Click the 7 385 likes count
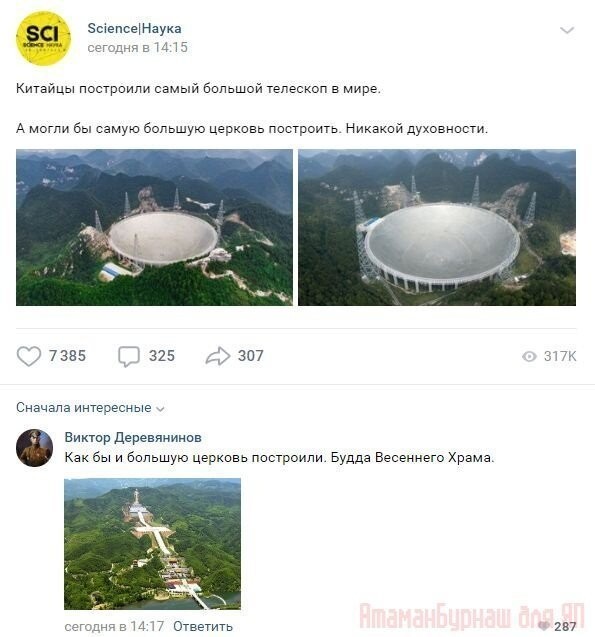 point(67,356)
